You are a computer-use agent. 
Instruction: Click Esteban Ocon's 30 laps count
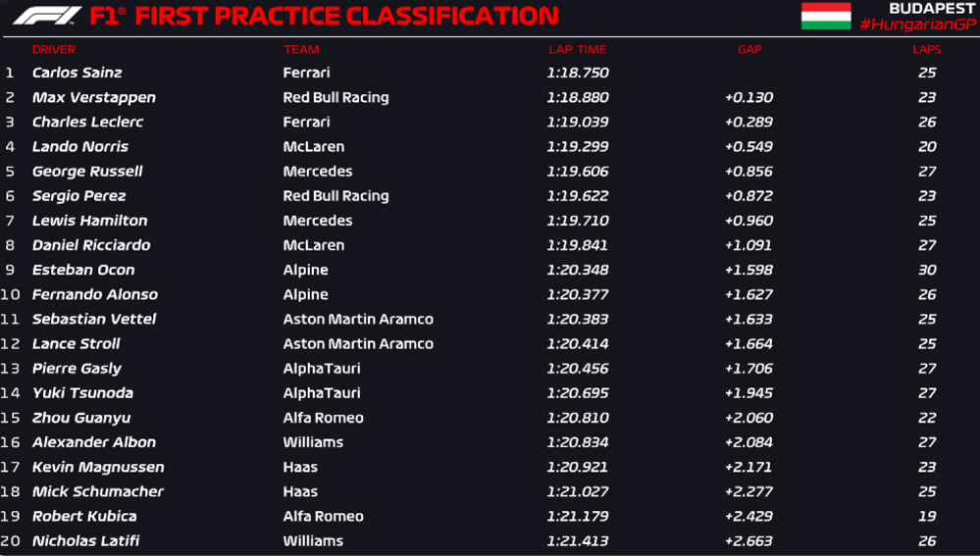(927, 270)
